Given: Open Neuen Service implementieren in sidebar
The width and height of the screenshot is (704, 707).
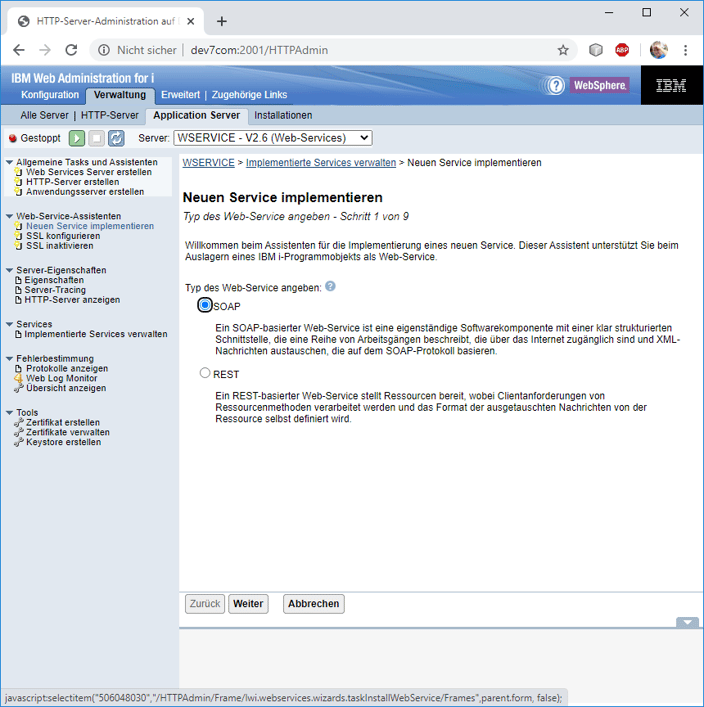Looking at the screenshot, I should tap(90, 226).
